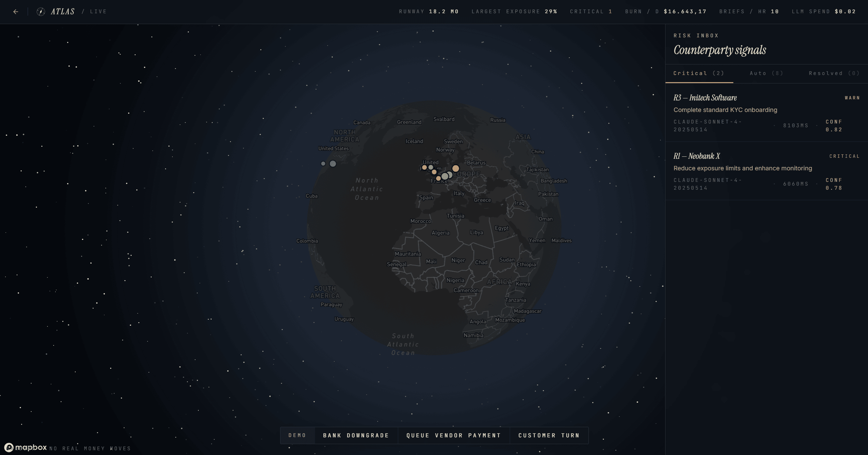Click the Briefs / HR 10 metric
The width and height of the screenshot is (868, 455).
coord(749,12)
